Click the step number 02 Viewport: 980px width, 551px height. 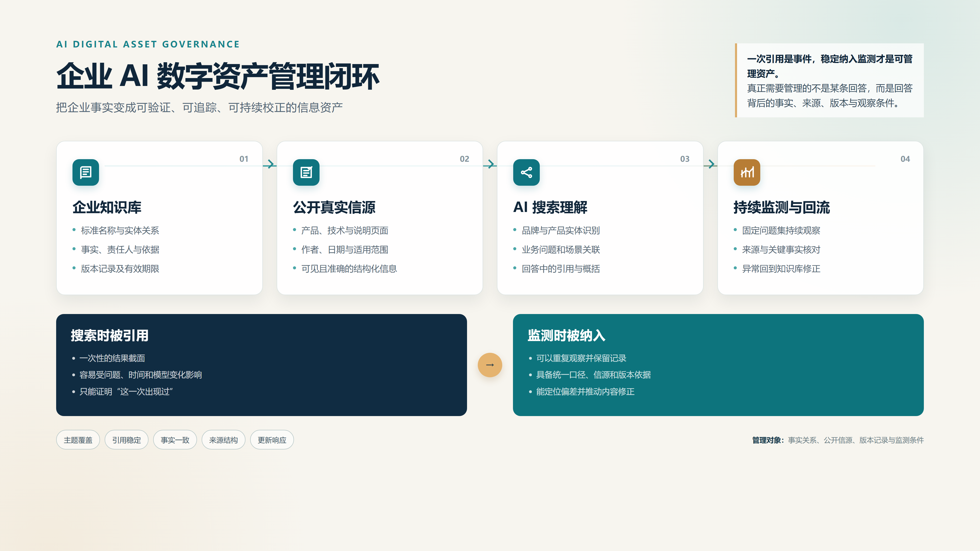tap(464, 159)
